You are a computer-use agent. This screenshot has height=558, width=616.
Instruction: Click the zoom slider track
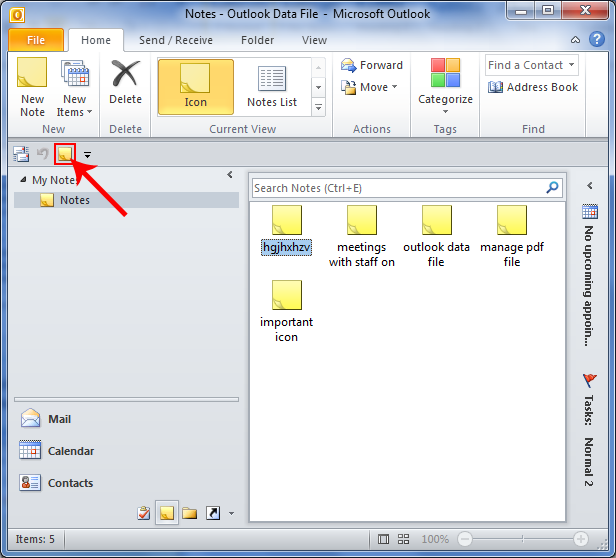(522, 539)
